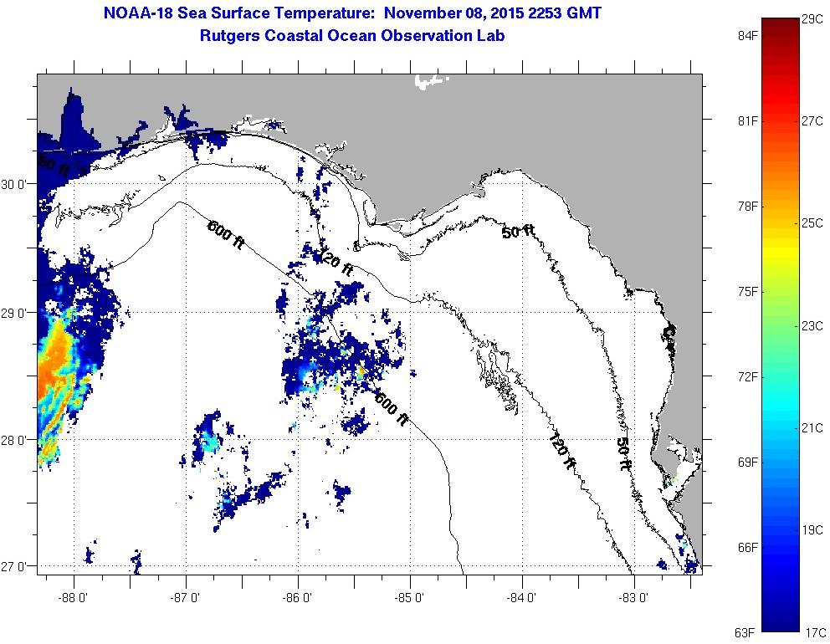
Task: Click the 17C label on temperature scale
Action: click(813, 631)
